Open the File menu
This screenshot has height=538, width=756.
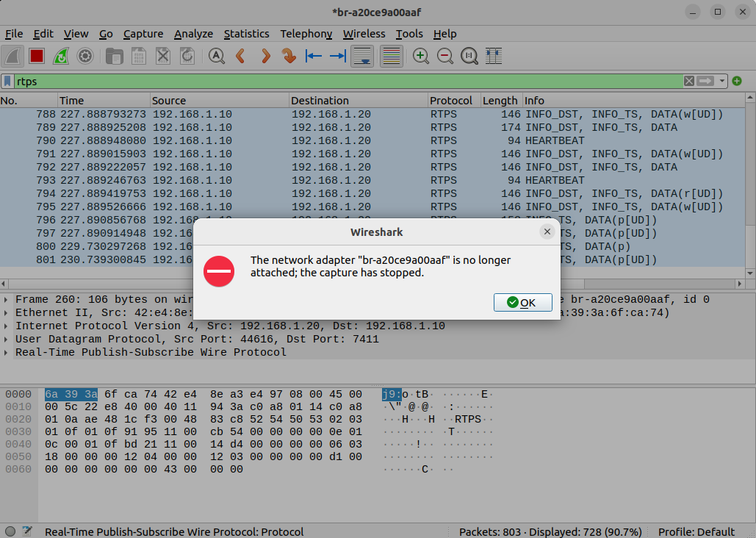pos(14,34)
